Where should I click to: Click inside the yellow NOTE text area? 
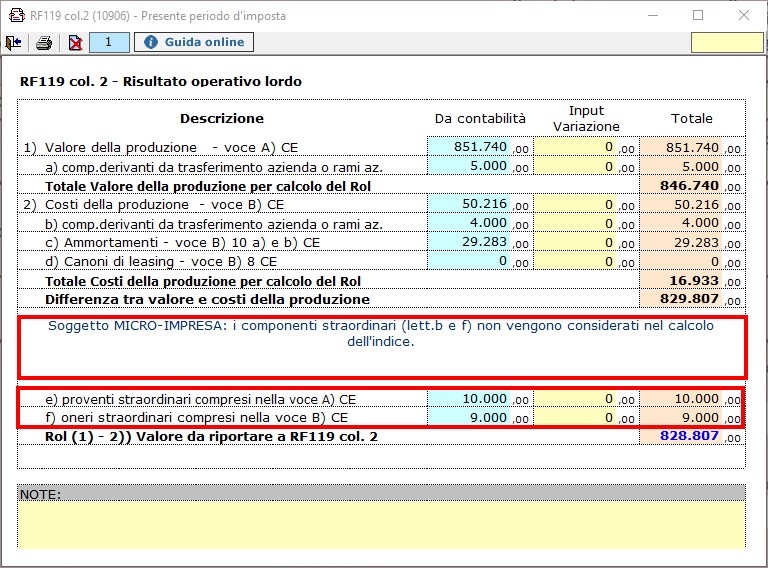coord(382,524)
